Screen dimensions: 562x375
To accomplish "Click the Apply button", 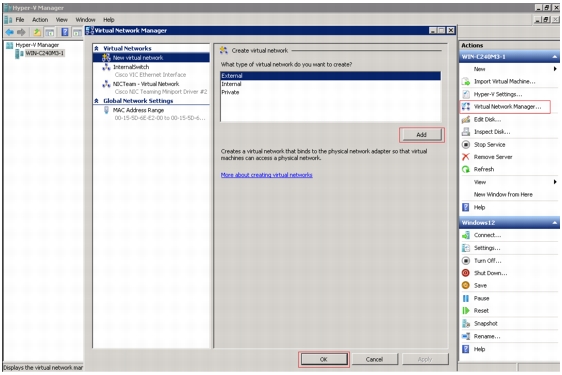I will click(425, 359).
